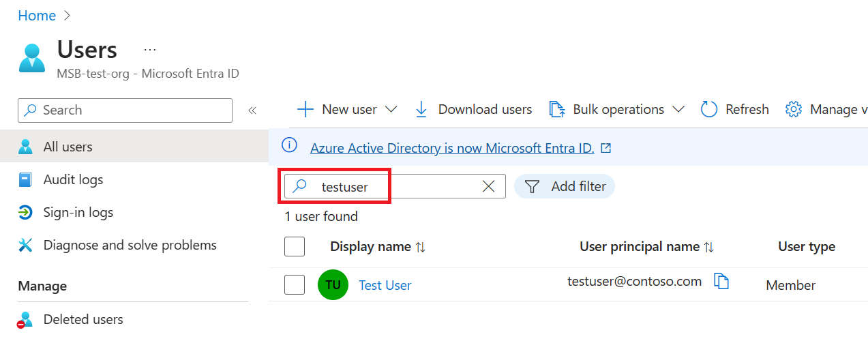Click the Manage view gear icon
Screen dimensions: 868x341
(x=793, y=109)
